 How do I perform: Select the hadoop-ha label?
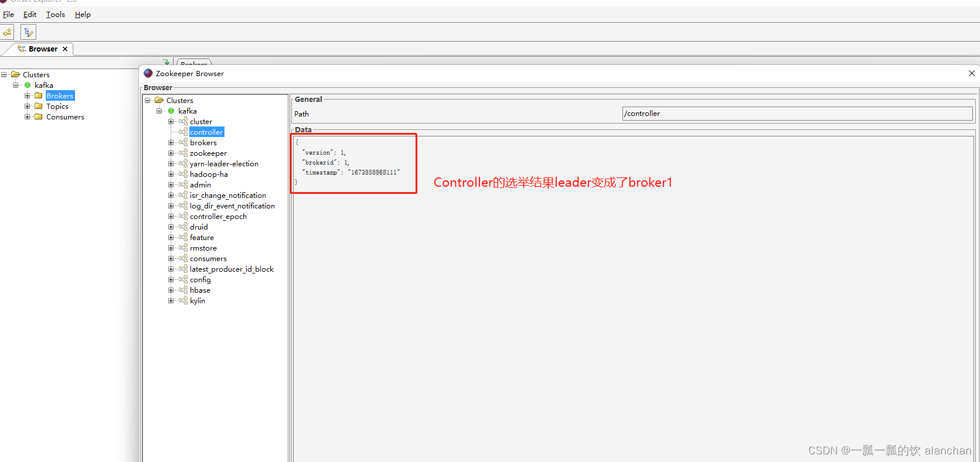pos(209,174)
